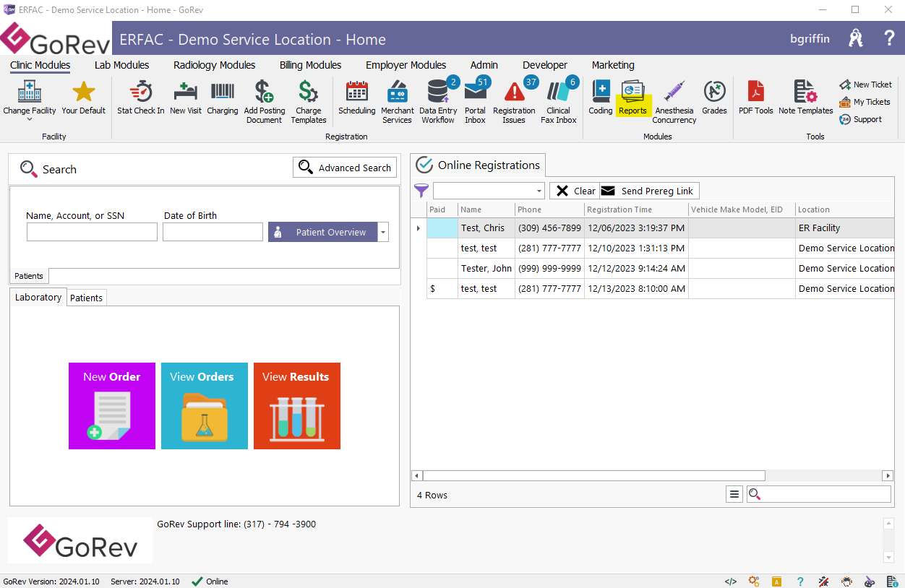Select the Employer Modules tab
This screenshot has width=905, height=588.
(x=406, y=65)
